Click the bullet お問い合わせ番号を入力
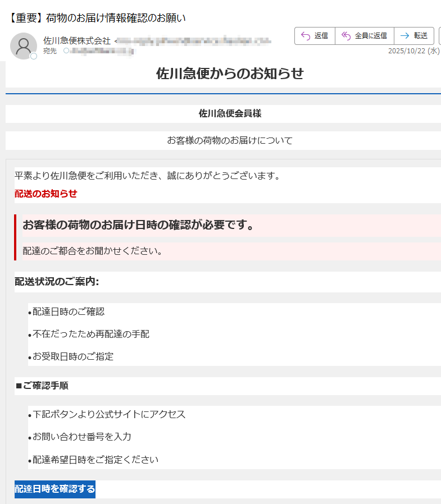Viewport: 441px width, 504px height. (80, 437)
